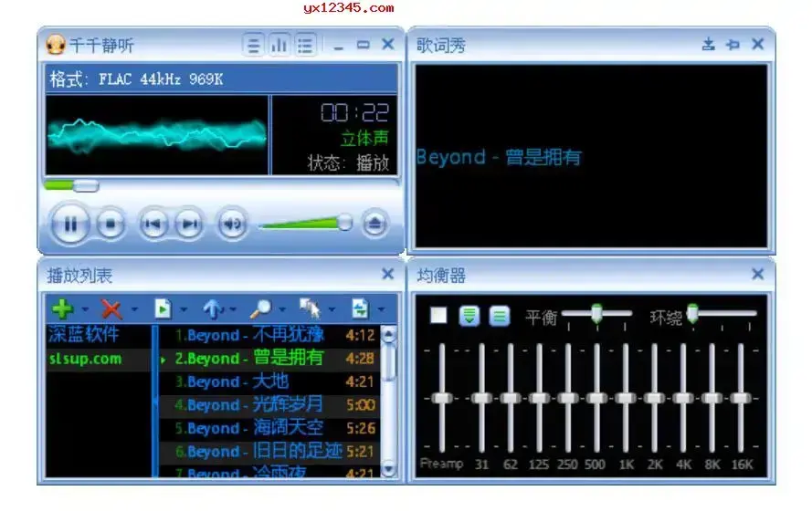Open the dropdown beside the add icon

[86, 309]
